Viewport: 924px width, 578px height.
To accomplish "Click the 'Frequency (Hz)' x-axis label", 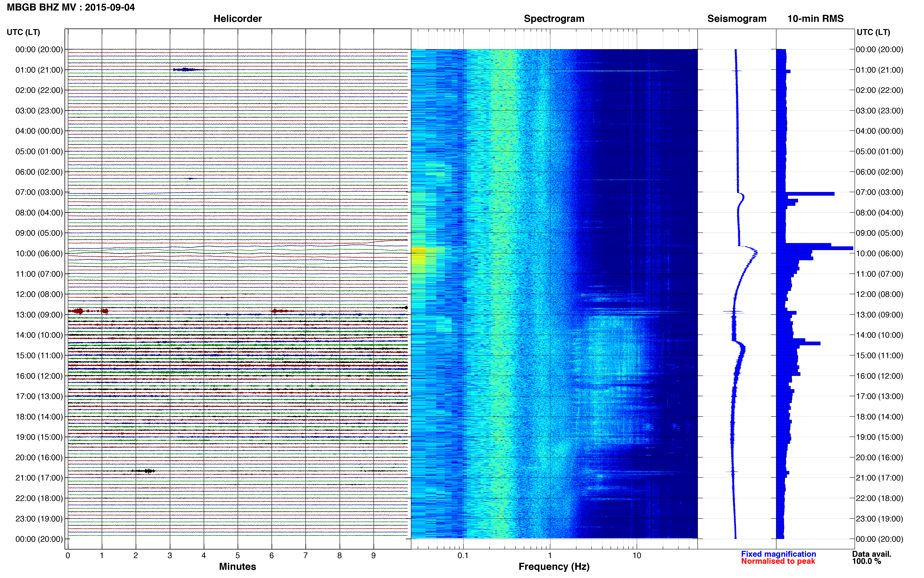I will click(554, 566).
